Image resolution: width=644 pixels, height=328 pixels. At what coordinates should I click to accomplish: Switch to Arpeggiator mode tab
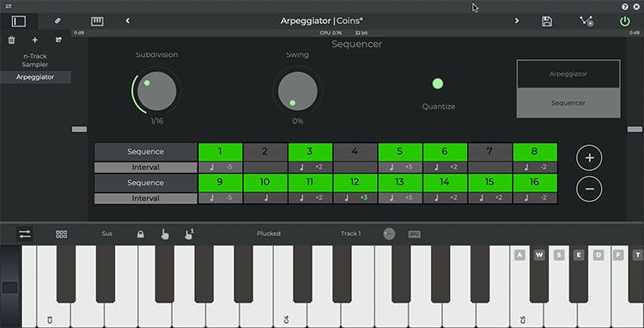tap(568, 74)
